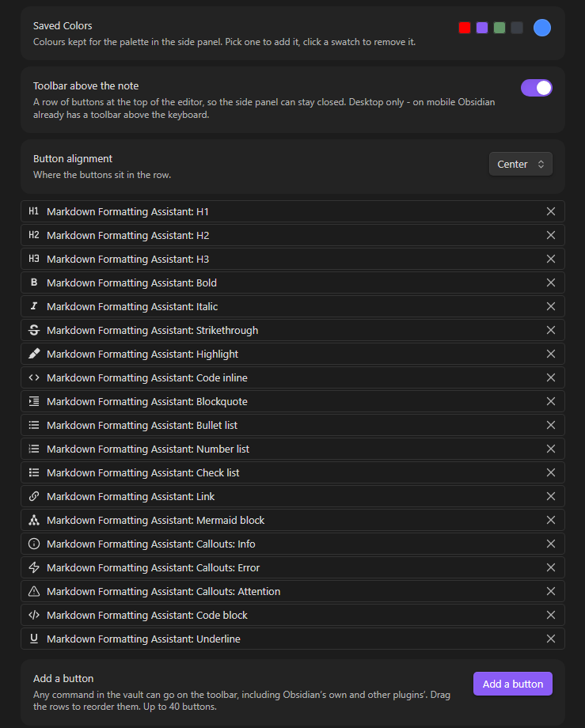The width and height of the screenshot is (585, 728).
Task: Click the 'Button alignment' setting label
Action: click(73, 159)
